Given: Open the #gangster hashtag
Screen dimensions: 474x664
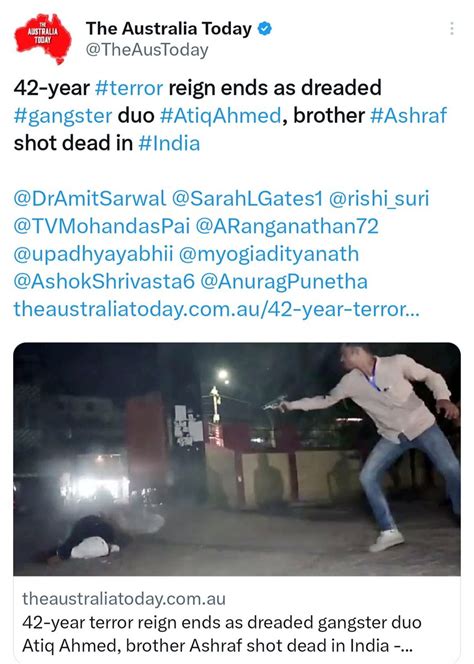Looking at the screenshot, I should click(63, 116).
